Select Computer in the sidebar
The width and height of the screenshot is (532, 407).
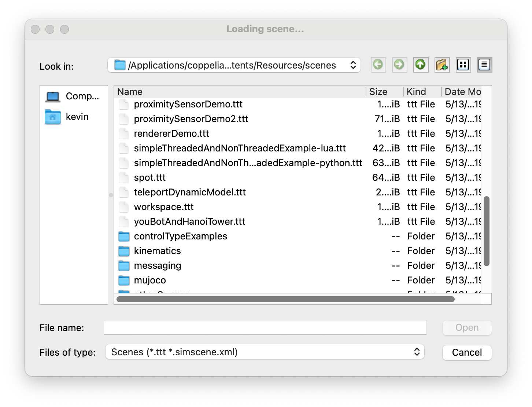pos(73,96)
